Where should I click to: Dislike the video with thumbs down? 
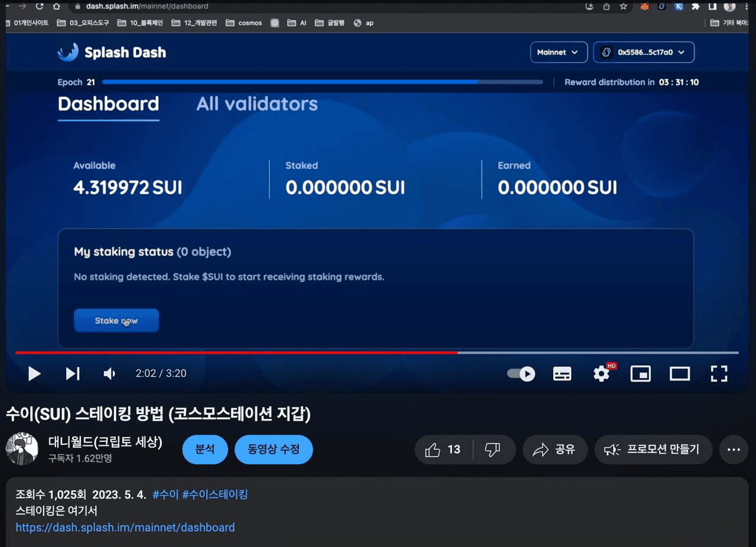(493, 450)
